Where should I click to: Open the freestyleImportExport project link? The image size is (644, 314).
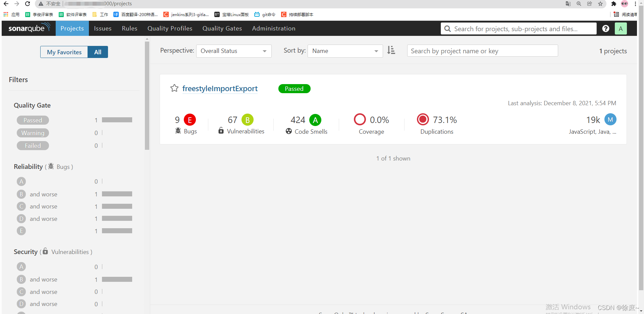220,88
